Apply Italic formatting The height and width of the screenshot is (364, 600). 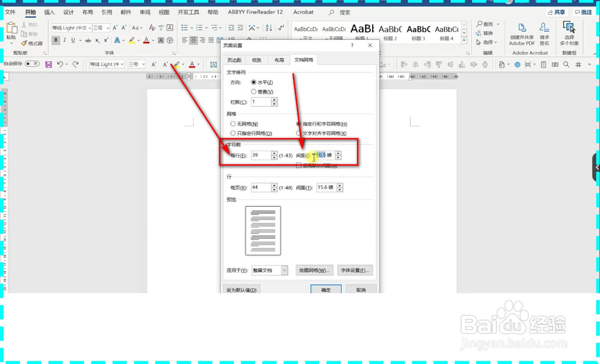point(64,40)
